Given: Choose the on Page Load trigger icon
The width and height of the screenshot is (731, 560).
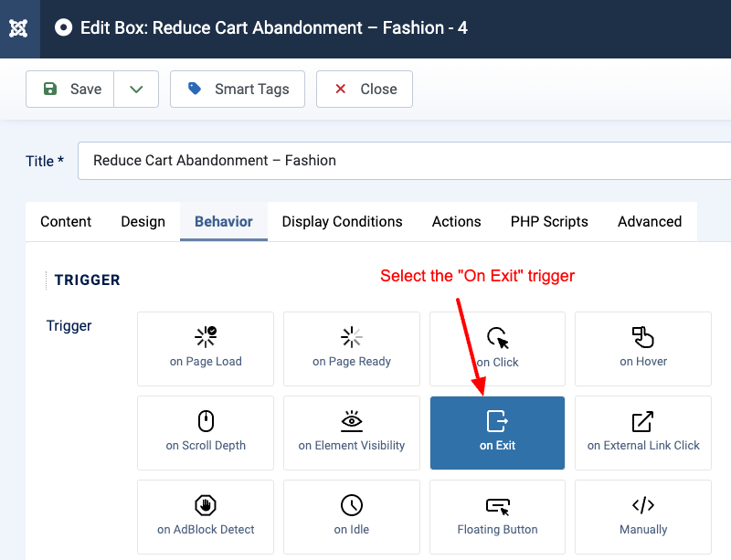Looking at the screenshot, I should [x=206, y=337].
